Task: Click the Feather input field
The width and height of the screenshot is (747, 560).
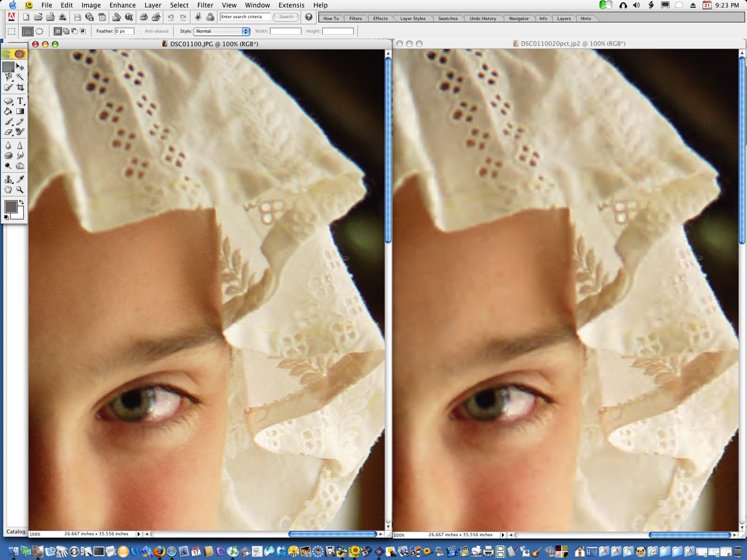Action: pyautogui.click(x=124, y=31)
